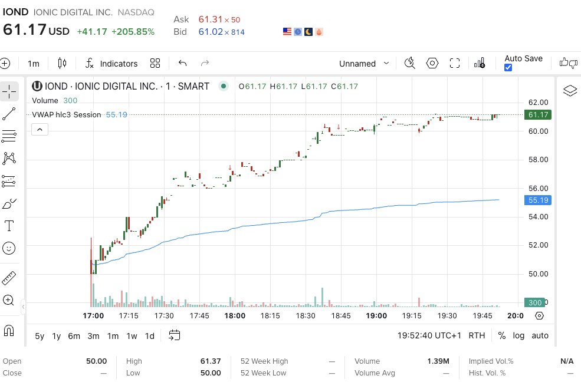Select the crosshair cursor tool
The width and height of the screenshot is (581, 392).
point(9,91)
